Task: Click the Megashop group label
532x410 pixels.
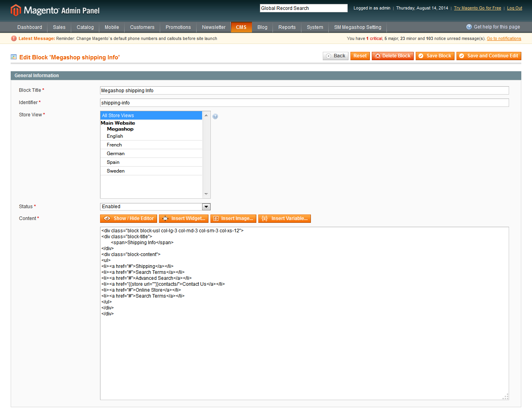Action: (120, 129)
